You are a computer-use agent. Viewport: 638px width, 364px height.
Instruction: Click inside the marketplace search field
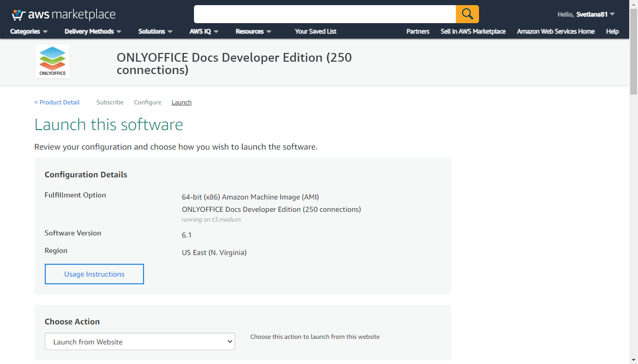tap(324, 14)
